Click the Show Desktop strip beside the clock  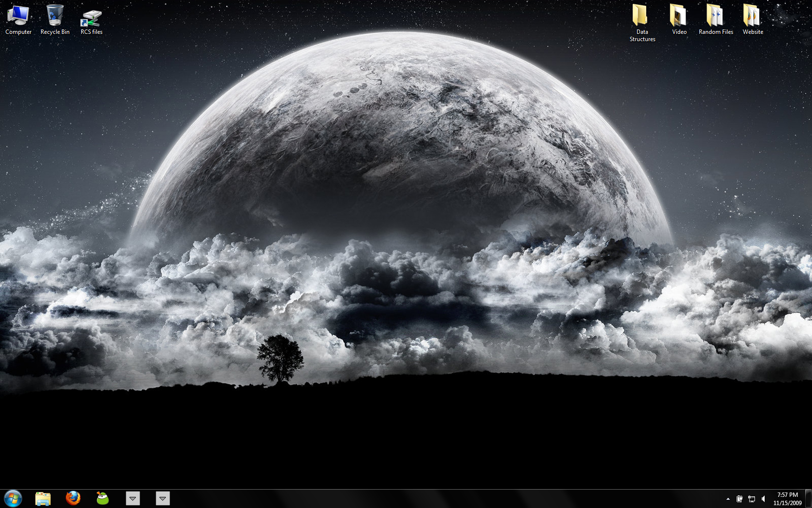(x=808, y=499)
